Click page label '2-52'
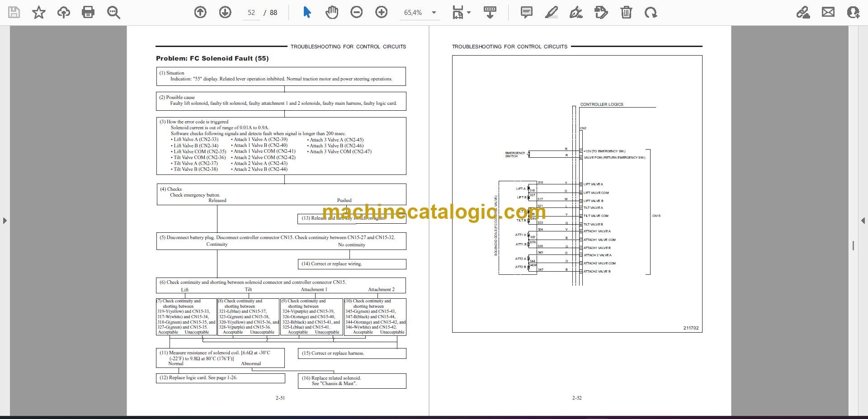The image size is (868, 419). coord(577,398)
